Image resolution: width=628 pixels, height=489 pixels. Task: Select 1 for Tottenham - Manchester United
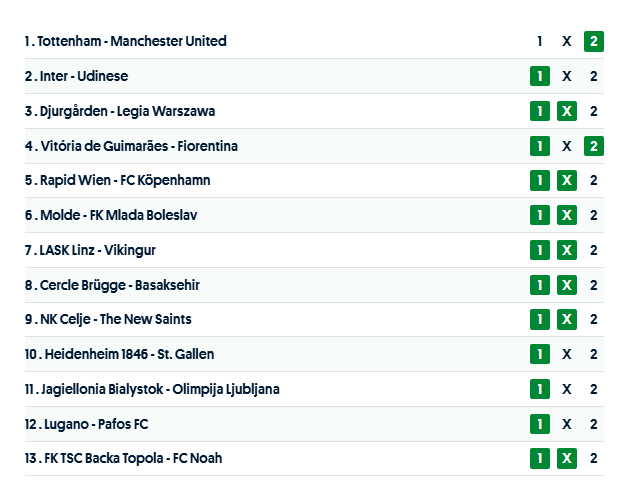pyautogui.click(x=540, y=41)
